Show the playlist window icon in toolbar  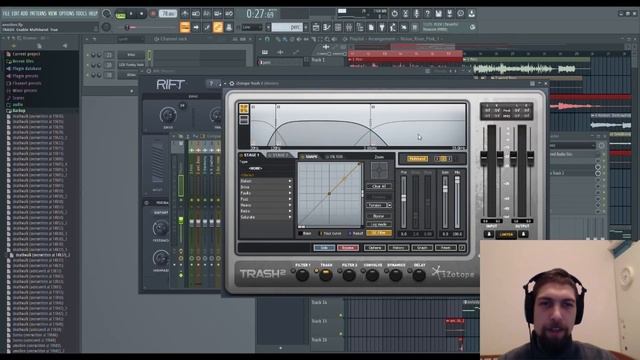coord(316,27)
